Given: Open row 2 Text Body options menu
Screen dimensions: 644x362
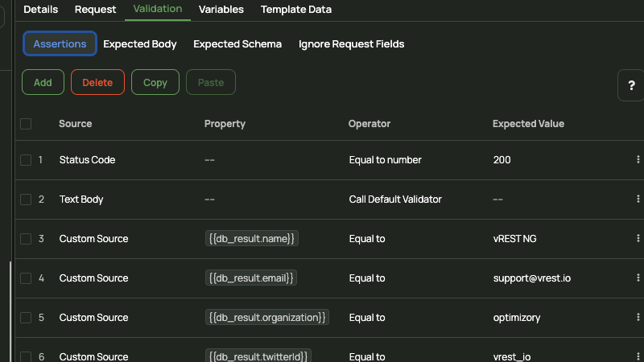Looking at the screenshot, I should click(x=638, y=199).
